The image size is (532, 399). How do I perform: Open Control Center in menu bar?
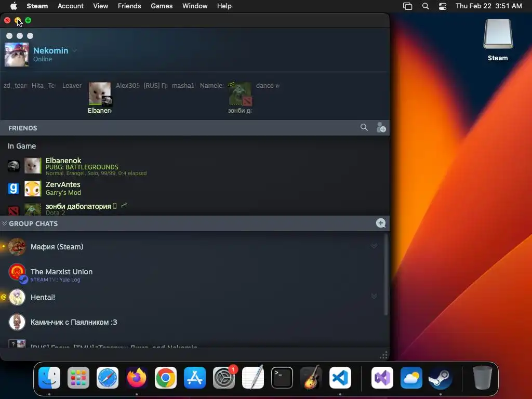point(443,6)
